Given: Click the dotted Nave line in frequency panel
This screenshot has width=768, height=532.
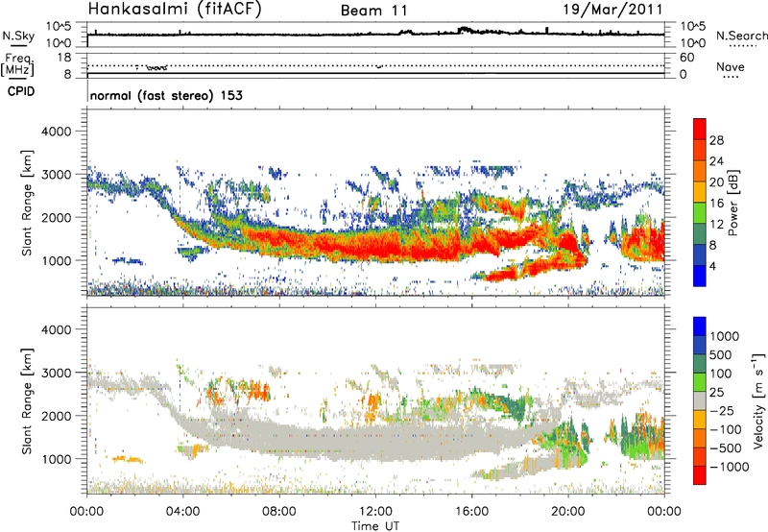Looking at the screenshot, I should (375, 65).
